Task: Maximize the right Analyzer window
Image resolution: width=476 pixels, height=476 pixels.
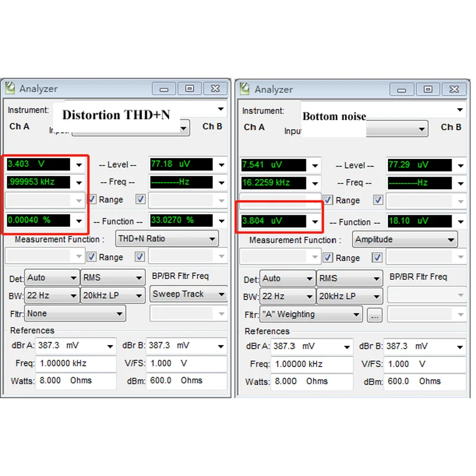Action: pos(428,90)
